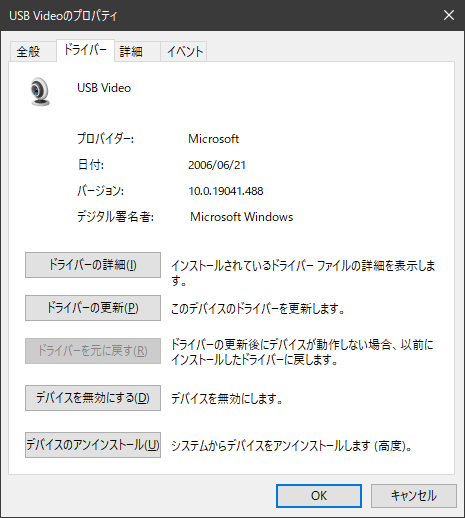This screenshot has width=465, height=518.
Task: Click the uninstall description mentioning (高度)
Action: 291,446
